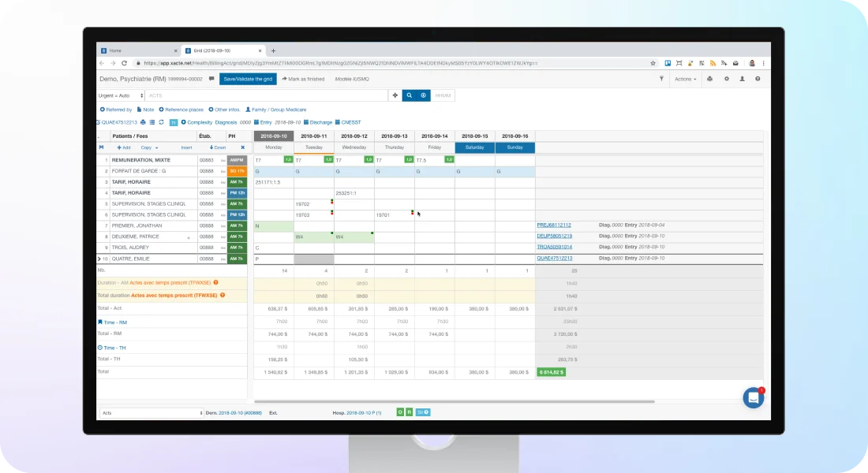This screenshot has width=868, height=473.
Task: Select the Tuesday day header
Action: click(314, 147)
